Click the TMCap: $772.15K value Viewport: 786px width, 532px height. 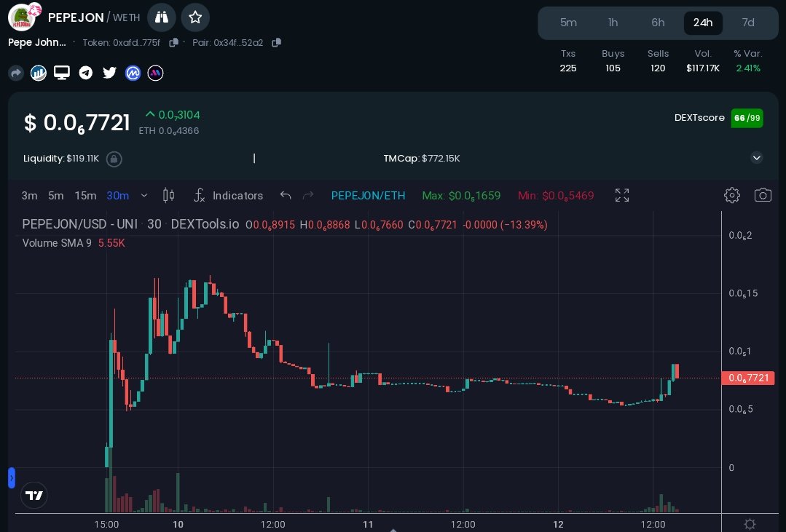[x=422, y=159]
